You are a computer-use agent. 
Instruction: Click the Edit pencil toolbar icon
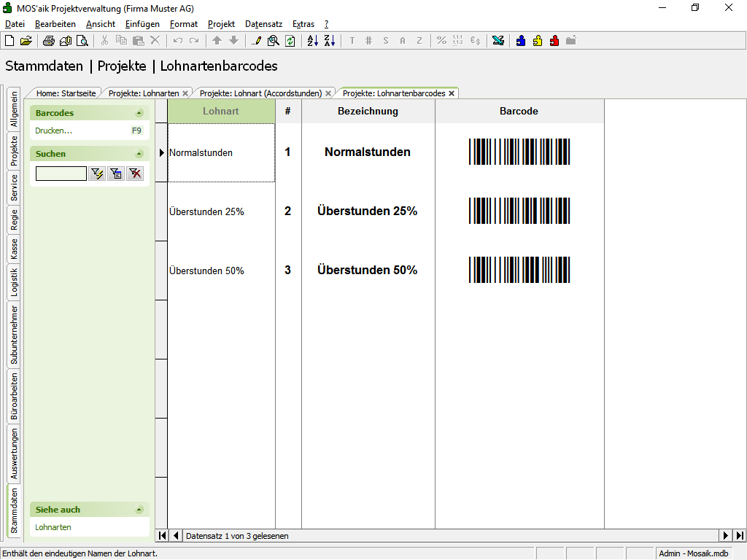[256, 41]
